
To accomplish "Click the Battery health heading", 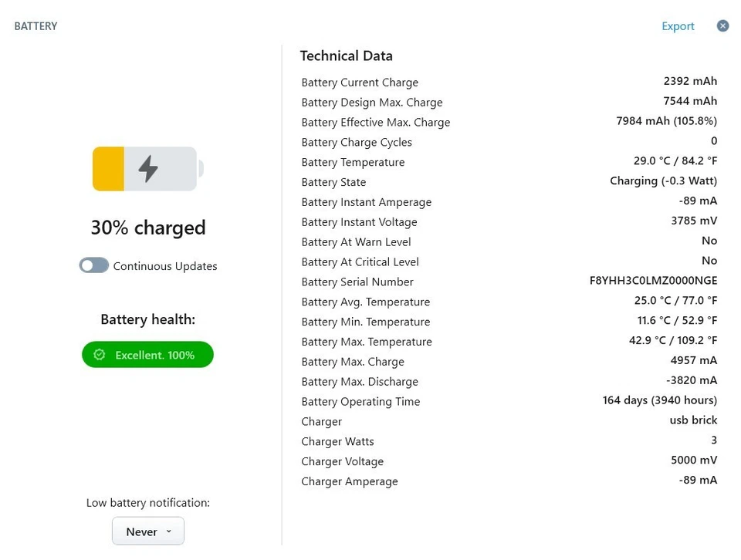I will tap(147, 319).
